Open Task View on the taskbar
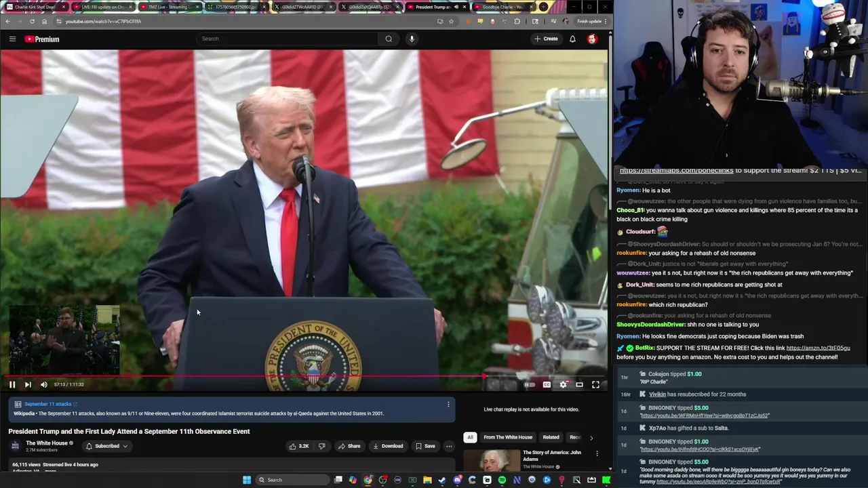This screenshot has width=868, height=488. (338, 480)
